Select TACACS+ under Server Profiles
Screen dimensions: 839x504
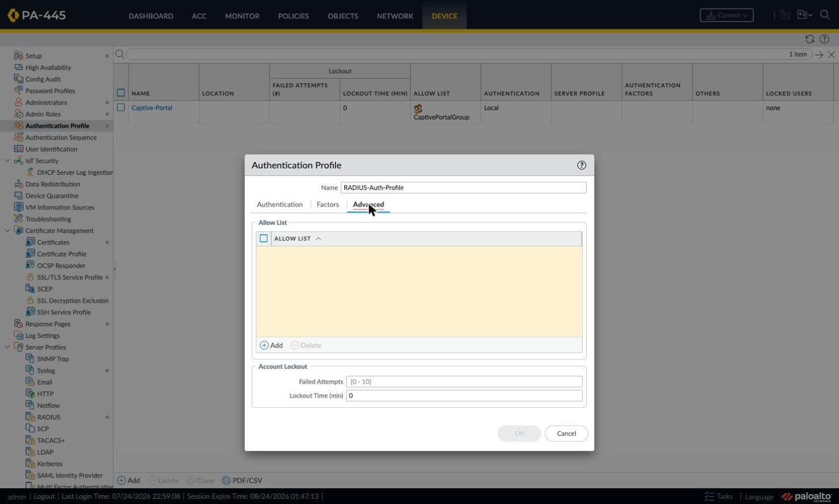pyautogui.click(x=51, y=441)
